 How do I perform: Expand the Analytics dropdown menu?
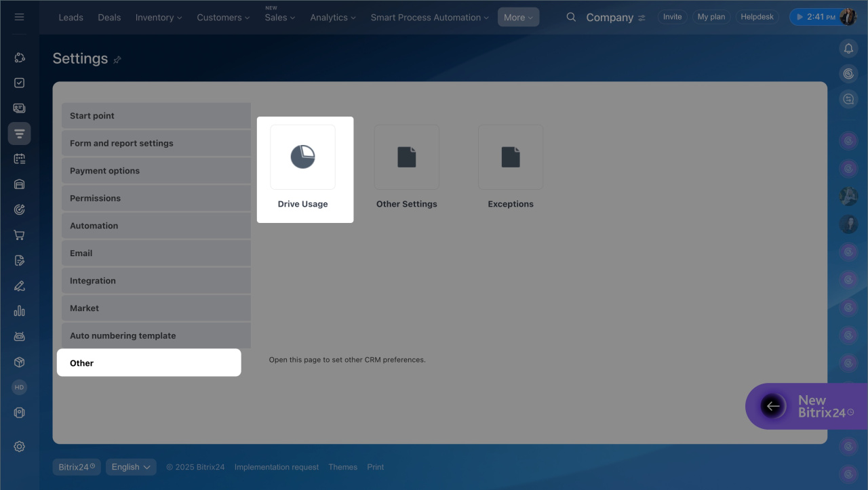(x=333, y=18)
